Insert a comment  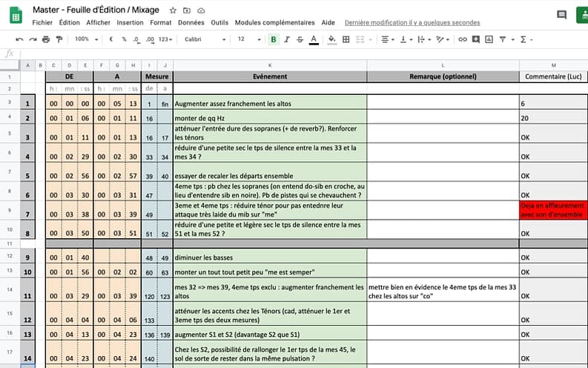click(x=476, y=39)
